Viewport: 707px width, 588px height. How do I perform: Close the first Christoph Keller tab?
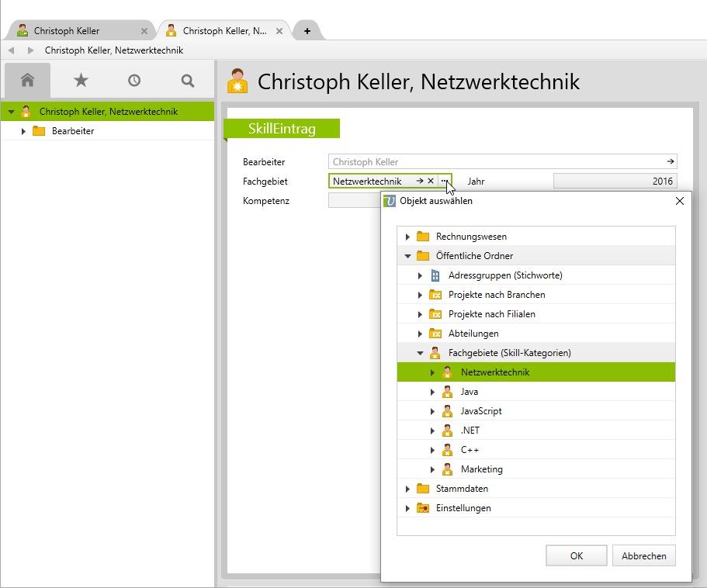(144, 32)
